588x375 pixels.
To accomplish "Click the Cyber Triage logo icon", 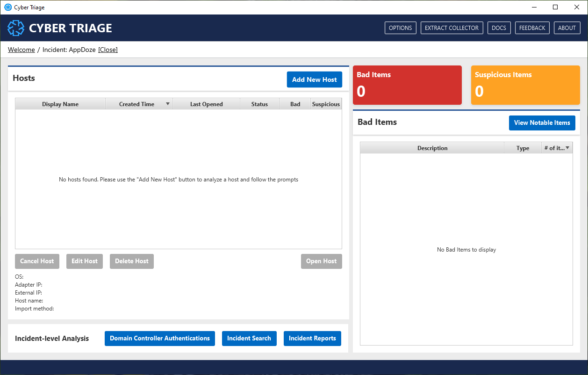I will tap(16, 28).
